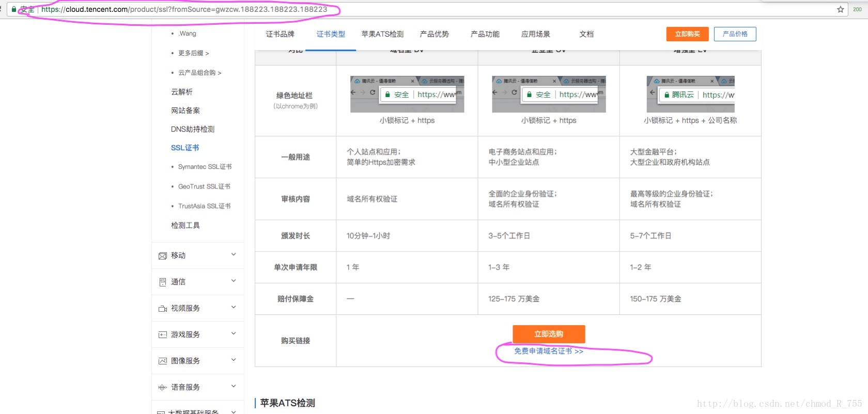The height and width of the screenshot is (414, 868).
Task: Expand the 图像服务 section chevron
Action: [234, 360]
